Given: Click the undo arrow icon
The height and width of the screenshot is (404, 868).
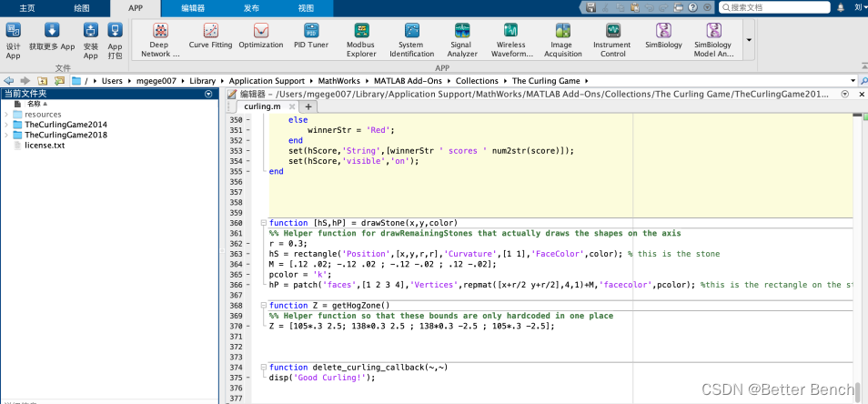Looking at the screenshot, I should [649, 8].
